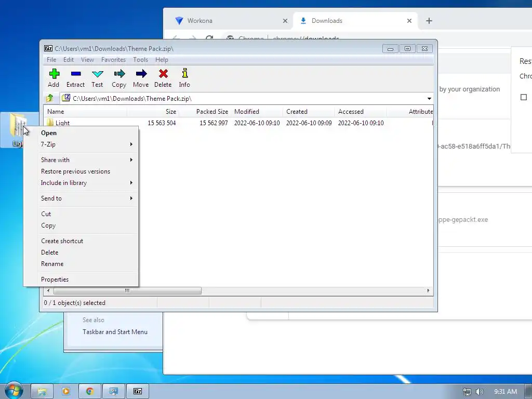Click the horizontal scrollbar thumb
This screenshot has height=399, width=532.
[x=127, y=291]
